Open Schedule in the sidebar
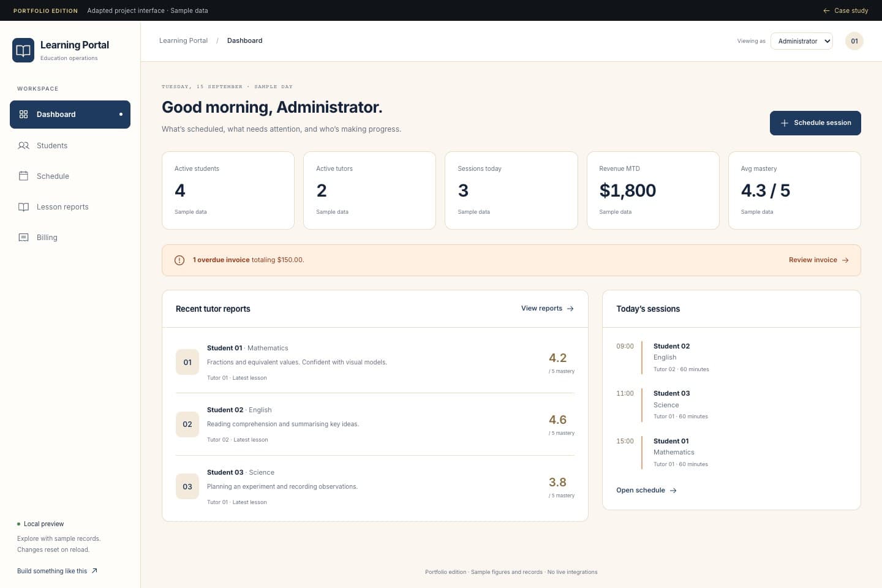The image size is (882, 588). click(x=70, y=176)
